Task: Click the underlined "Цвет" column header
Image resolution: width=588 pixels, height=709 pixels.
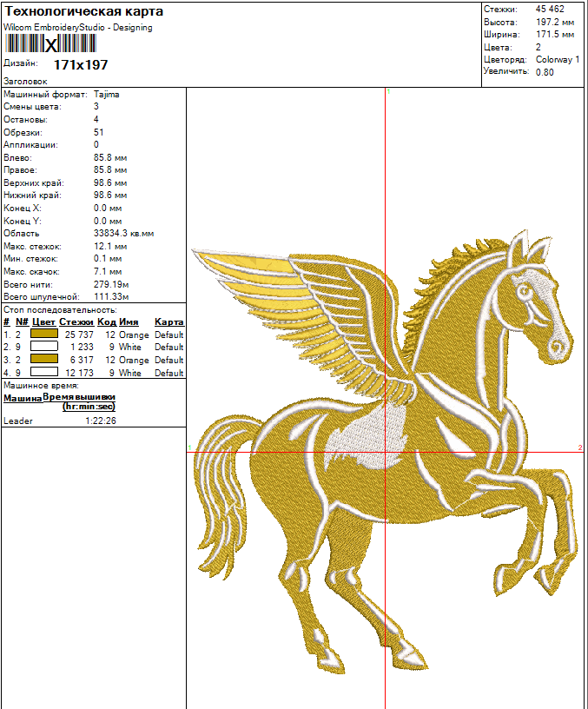Action: pos(43,322)
